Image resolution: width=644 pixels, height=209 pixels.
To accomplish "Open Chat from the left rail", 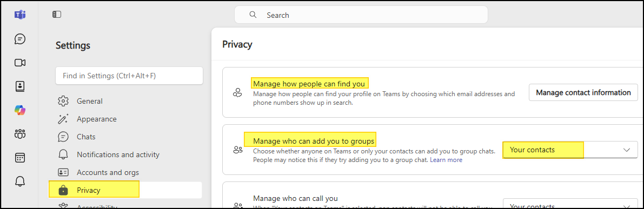I will point(19,39).
